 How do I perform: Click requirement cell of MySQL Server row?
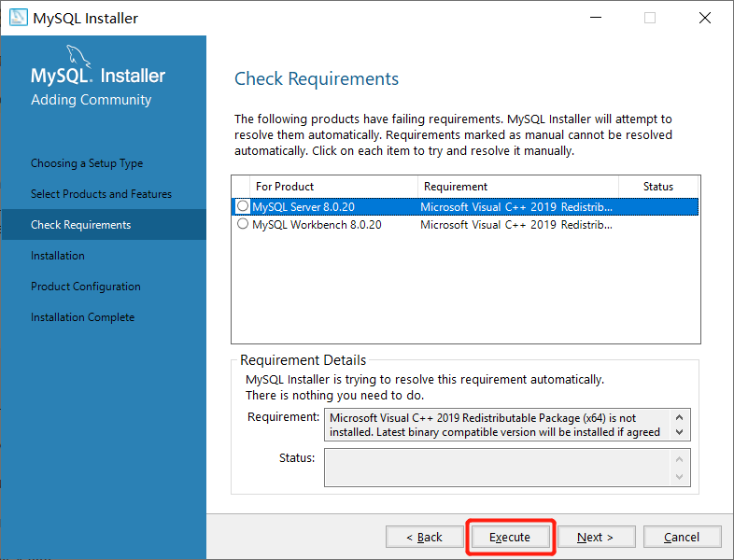click(x=516, y=207)
